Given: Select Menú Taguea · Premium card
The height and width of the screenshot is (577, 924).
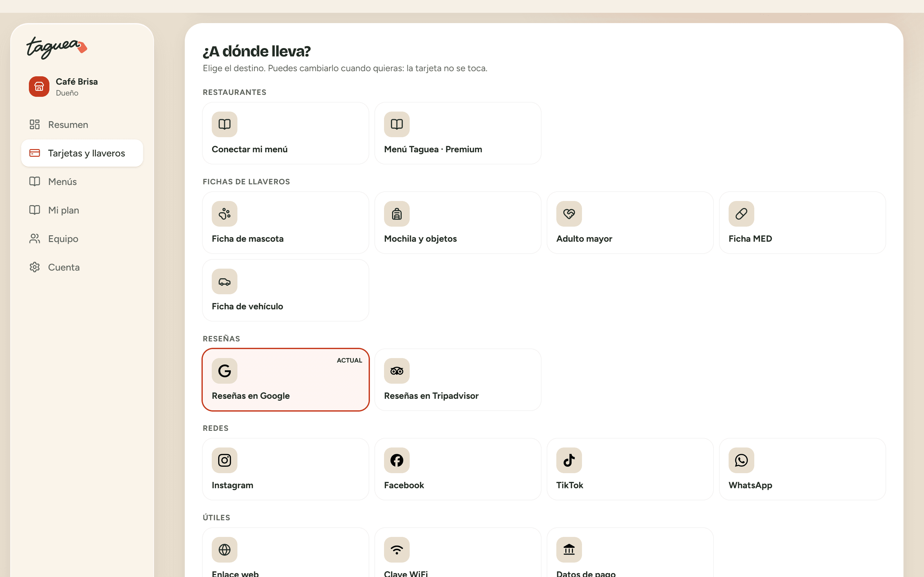Looking at the screenshot, I should click(458, 133).
